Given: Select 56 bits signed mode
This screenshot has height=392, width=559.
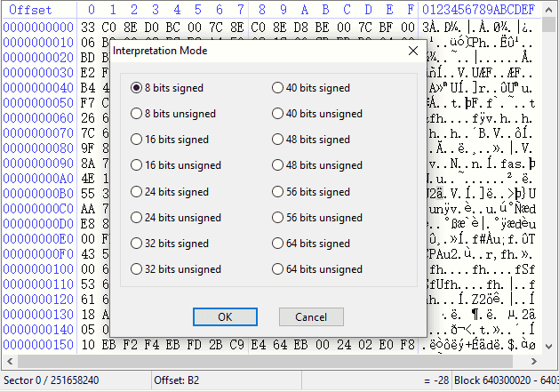Looking at the screenshot, I should tap(277, 192).
